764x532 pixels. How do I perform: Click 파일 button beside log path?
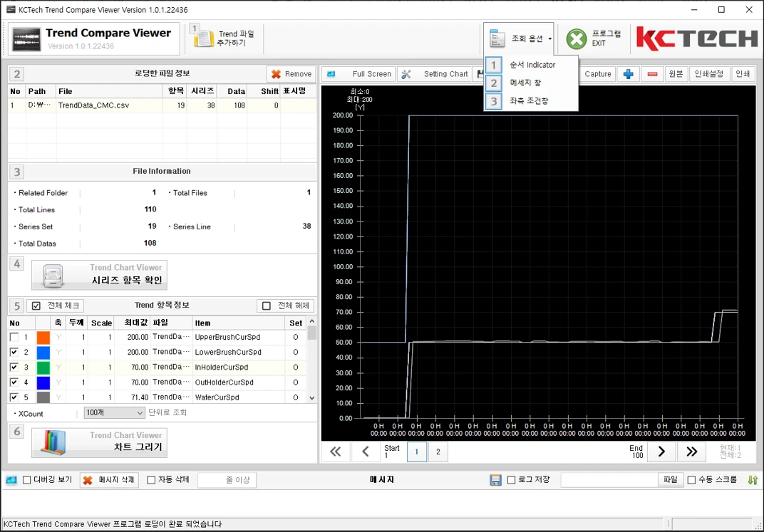point(671,480)
